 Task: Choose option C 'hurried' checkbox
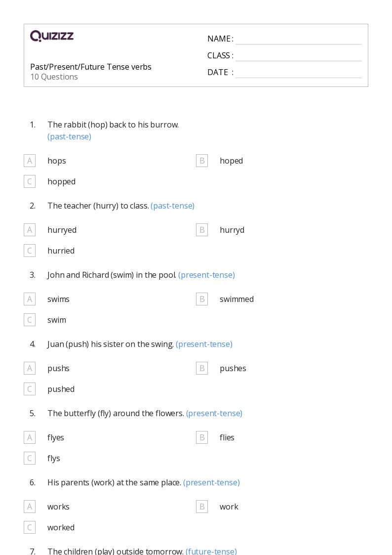(x=30, y=251)
